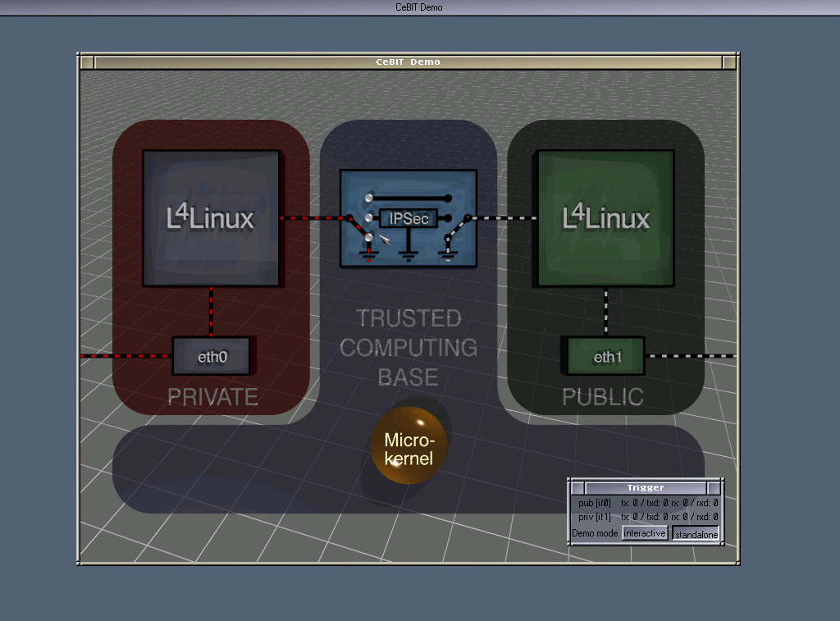The image size is (840, 621).
Task: Click the top silver switch contact in the IPSec box
Action: tap(369, 198)
